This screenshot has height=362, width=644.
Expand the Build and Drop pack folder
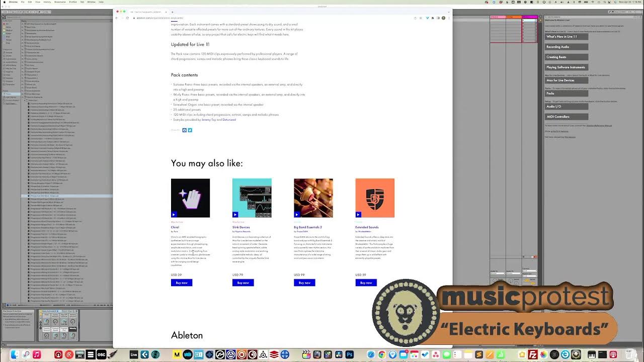[22, 43]
